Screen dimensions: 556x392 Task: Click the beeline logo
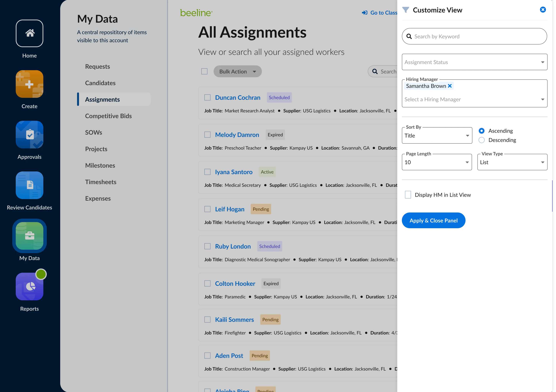pyautogui.click(x=196, y=13)
